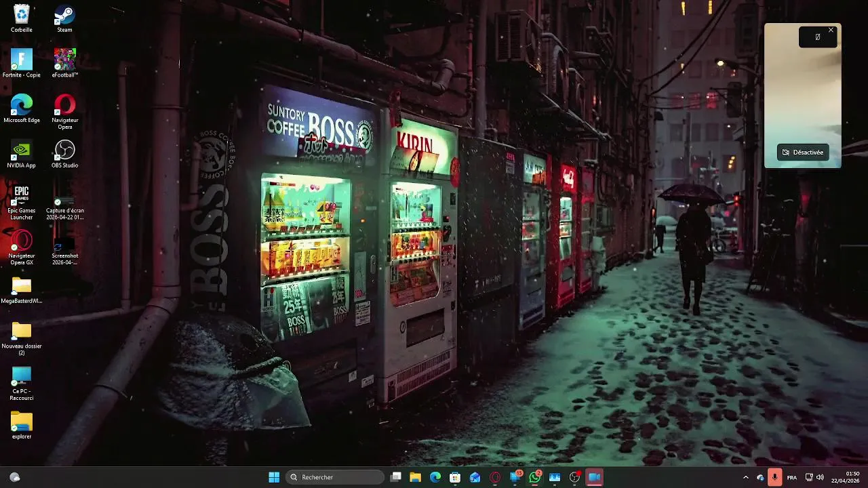
Task: Open the highlighted camera app in taskbar
Action: (x=594, y=477)
